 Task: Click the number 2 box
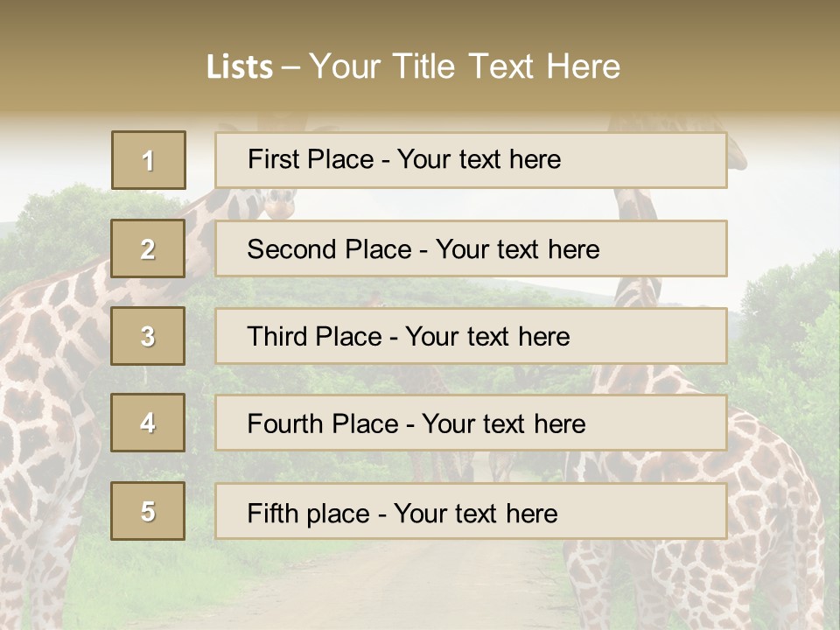(148, 248)
